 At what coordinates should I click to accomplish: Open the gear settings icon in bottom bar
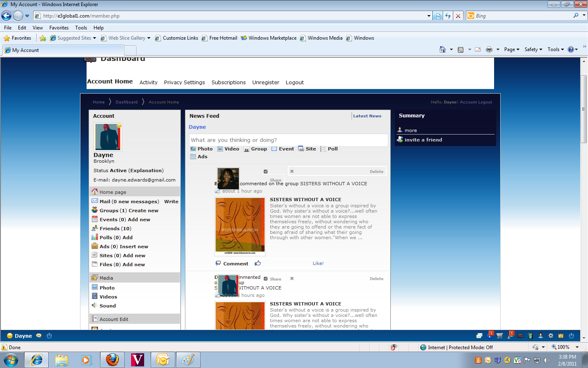tap(550, 336)
